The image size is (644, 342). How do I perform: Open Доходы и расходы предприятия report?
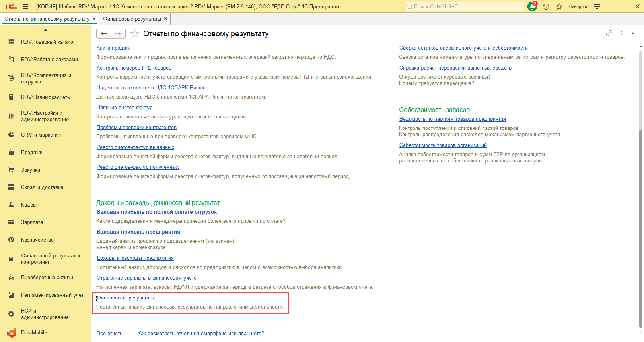[135, 258]
